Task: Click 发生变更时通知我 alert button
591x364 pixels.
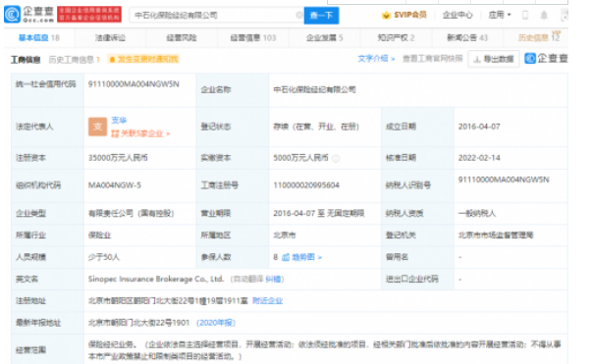Action: point(143,59)
